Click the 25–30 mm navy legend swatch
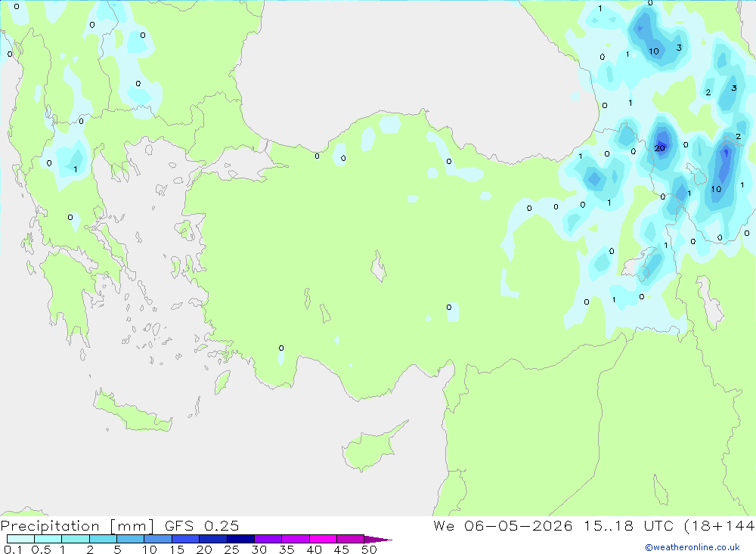 tap(240, 539)
